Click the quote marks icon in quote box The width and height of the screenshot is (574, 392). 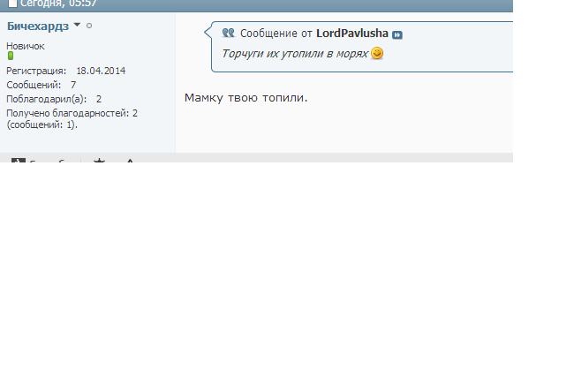[228, 34]
